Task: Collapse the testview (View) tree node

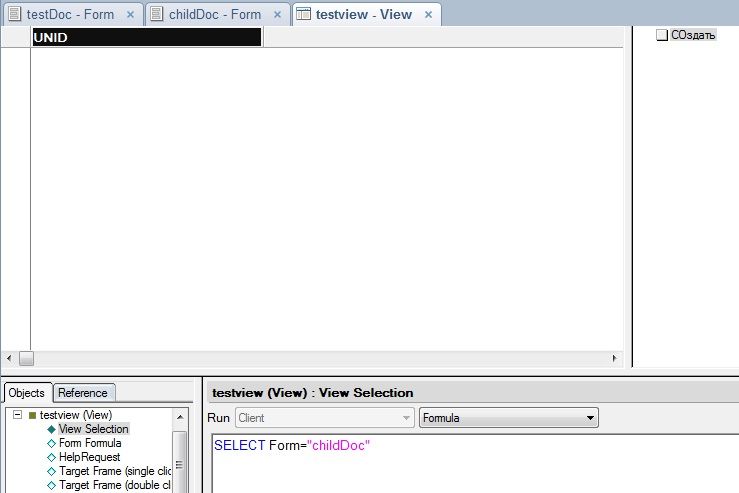Action: coord(17,415)
